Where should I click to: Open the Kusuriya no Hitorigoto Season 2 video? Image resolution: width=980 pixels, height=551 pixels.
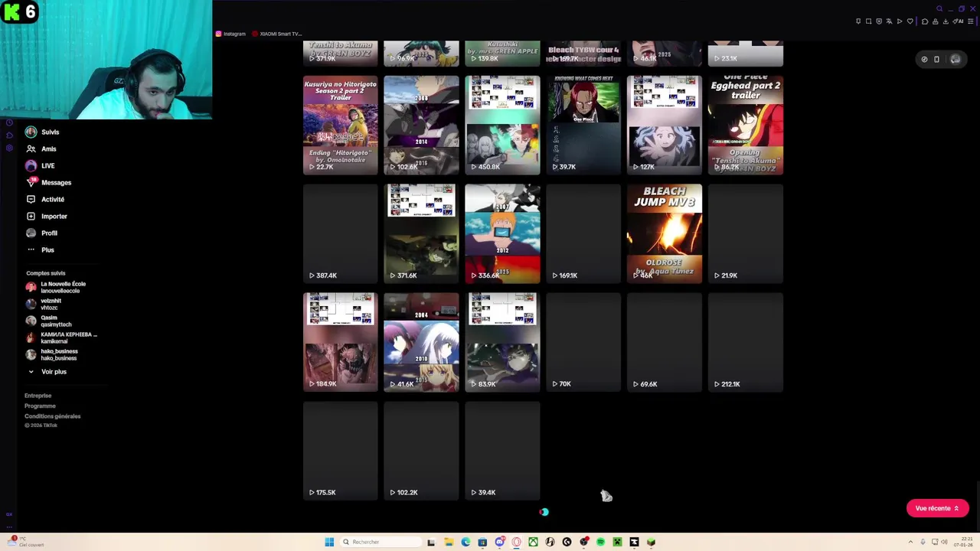pos(341,126)
